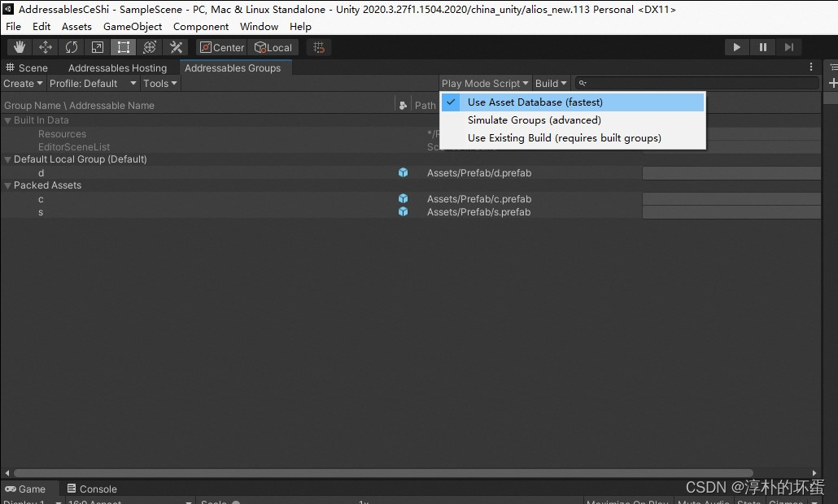Click the horizontal scrollbar thumb

(383, 473)
